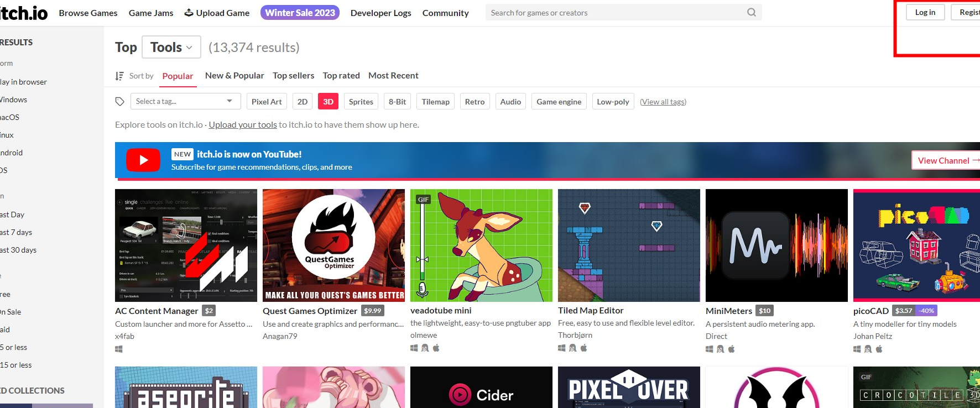Image resolution: width=980 pixels, height=408 pixels.
Task: Open Quest Games Optimizer thumbnail
Action: [333, 245]
